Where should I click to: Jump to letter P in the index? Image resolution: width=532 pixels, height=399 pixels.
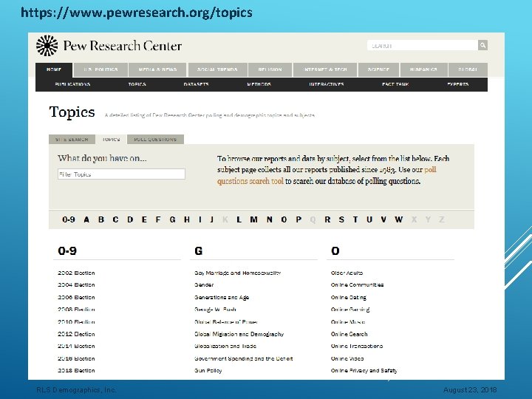pyautogui.click(x=299, y=219)
